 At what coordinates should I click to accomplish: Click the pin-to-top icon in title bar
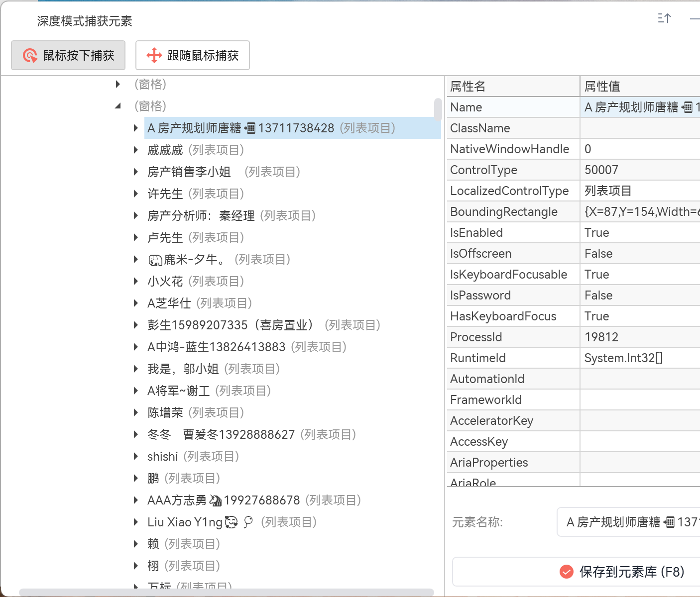coord(664,18)
